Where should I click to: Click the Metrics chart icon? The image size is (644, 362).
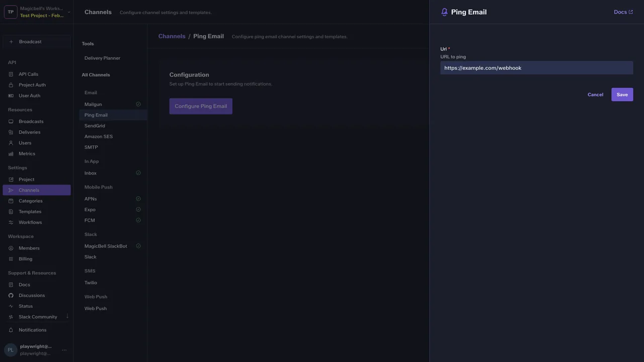pyautogui.click(x=11, y=154)
